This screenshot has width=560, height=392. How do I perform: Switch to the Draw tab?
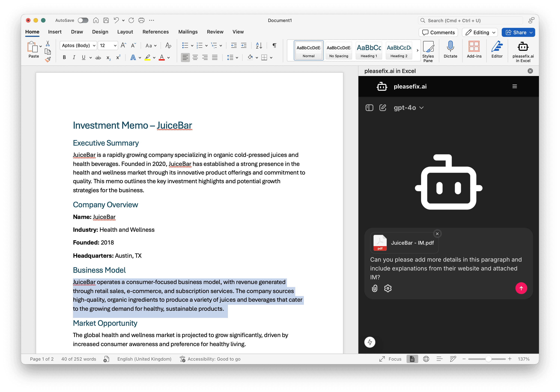77,32
